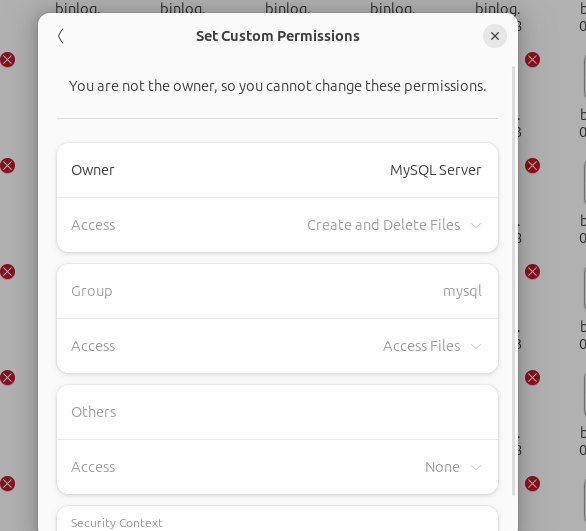The image size is (586, 531).
Task: Click the bottom red X emblem right of dialog
Action: (x=533, y=484)
